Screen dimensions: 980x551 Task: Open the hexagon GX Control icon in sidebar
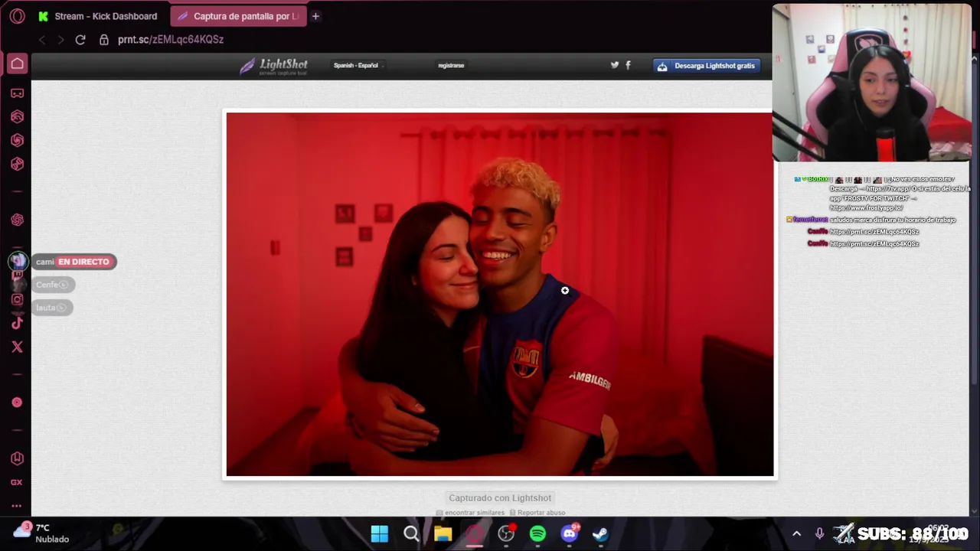17,458
